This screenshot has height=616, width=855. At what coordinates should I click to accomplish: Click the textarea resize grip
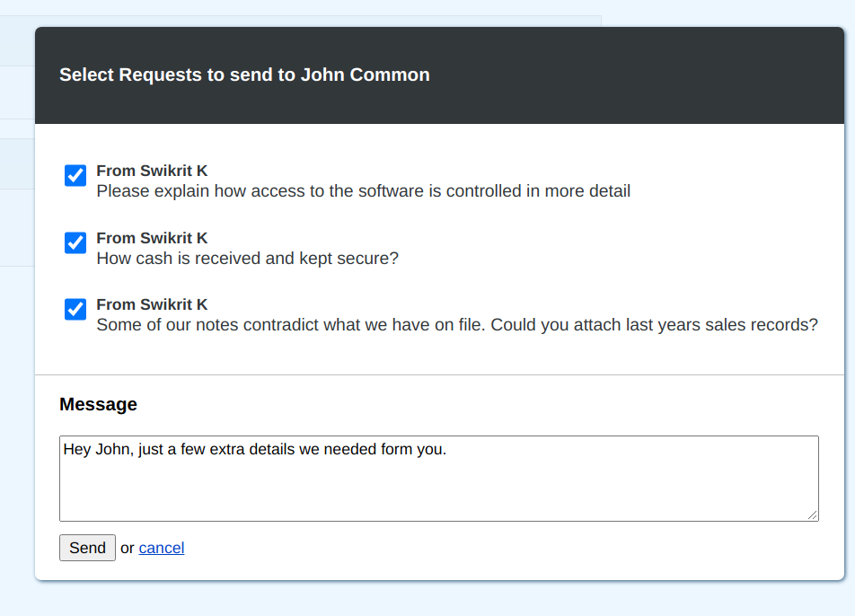pos(814,515)
